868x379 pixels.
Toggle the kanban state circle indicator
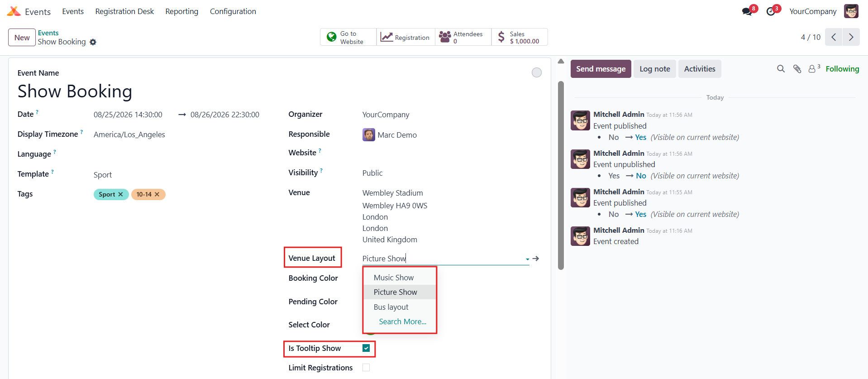click(x=537, y=72)
